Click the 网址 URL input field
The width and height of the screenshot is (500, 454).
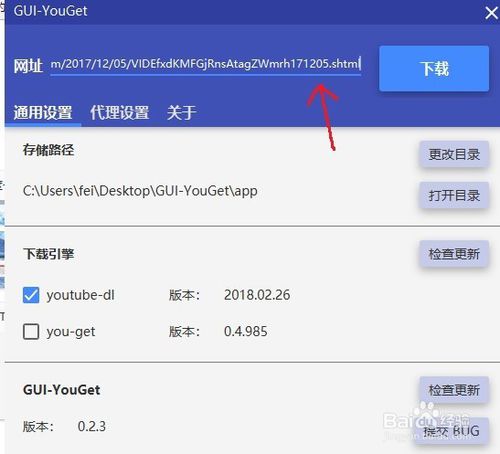tap(205, 64)
